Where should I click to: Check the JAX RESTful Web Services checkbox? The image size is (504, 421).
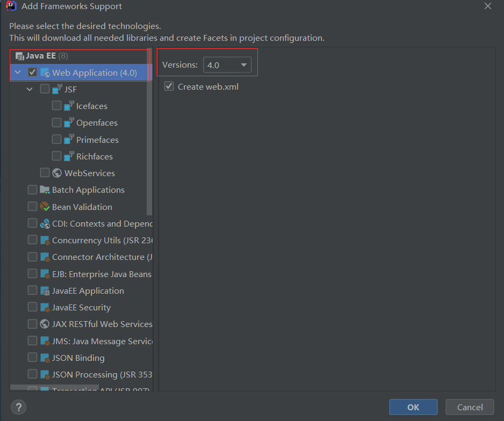[x=32, y=324]
